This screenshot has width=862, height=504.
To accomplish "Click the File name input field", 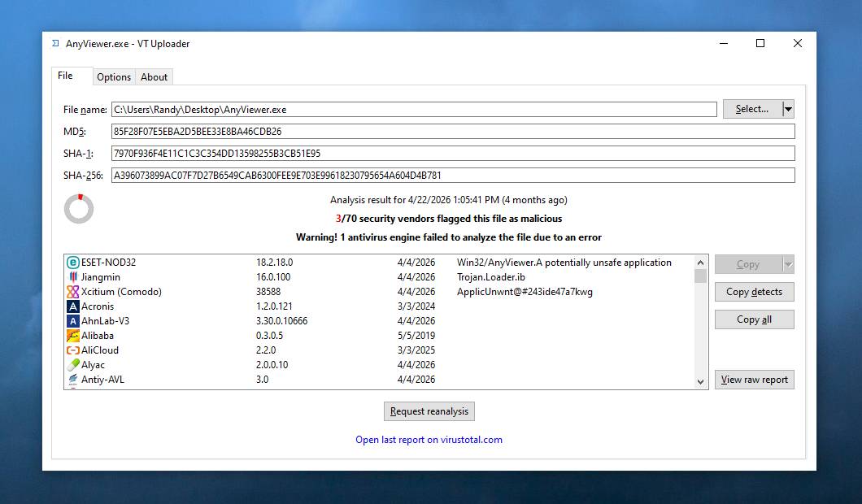I will tap(414, 110).
